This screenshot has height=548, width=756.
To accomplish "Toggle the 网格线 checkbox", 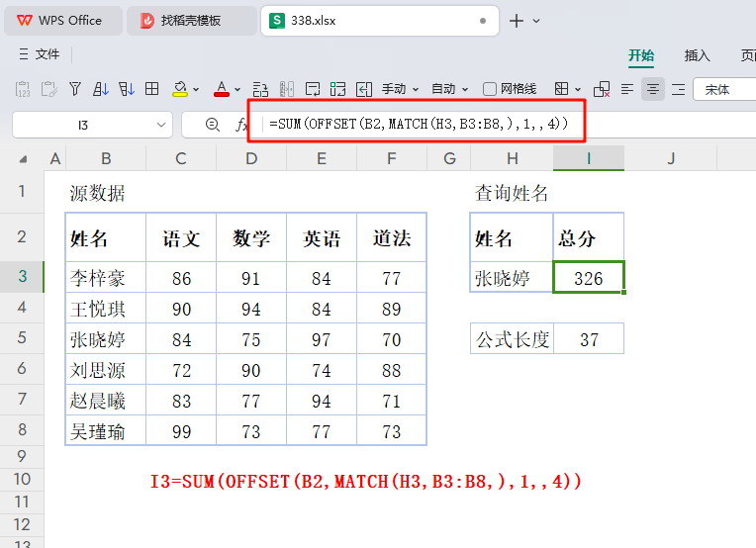I will (x=490, y=89).
